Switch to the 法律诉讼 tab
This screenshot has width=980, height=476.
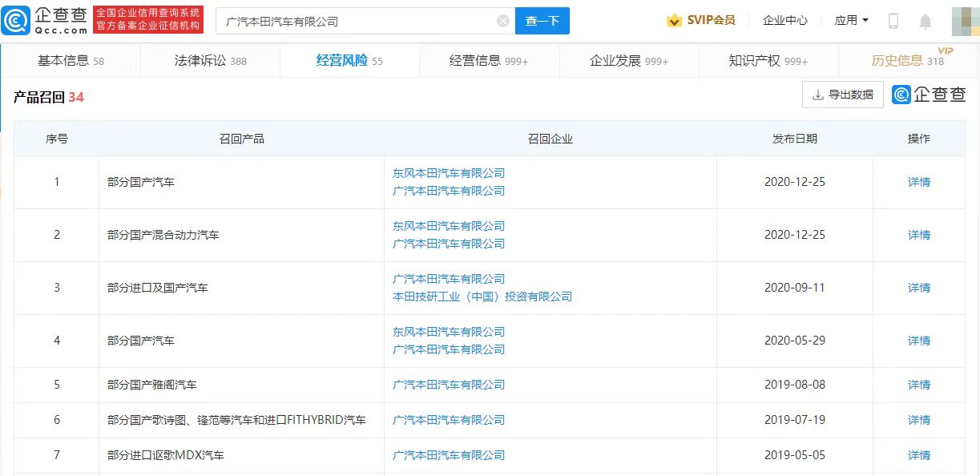click(211, 60)
